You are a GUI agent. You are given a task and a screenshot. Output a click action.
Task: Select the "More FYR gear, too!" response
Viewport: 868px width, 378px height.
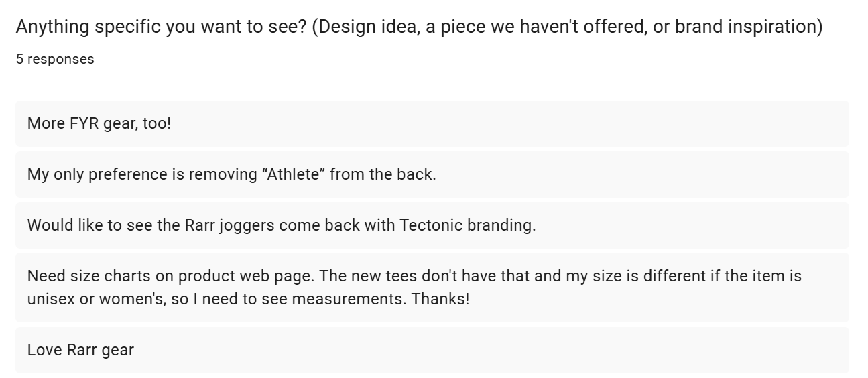pos(432,123)
